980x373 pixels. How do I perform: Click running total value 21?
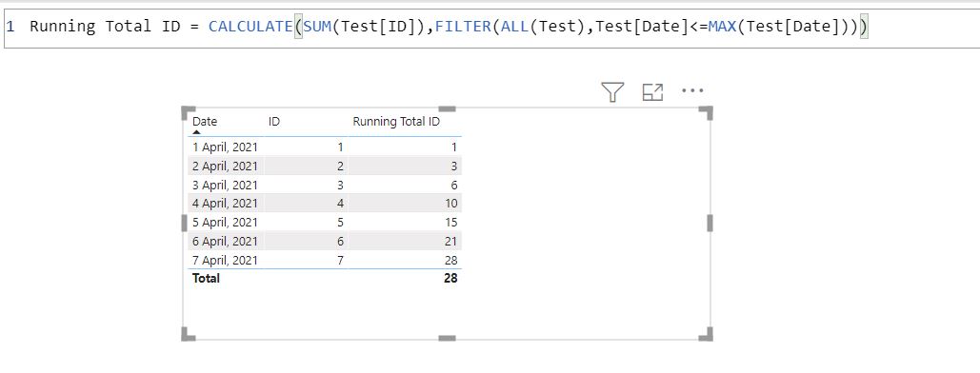click(451, 241)
